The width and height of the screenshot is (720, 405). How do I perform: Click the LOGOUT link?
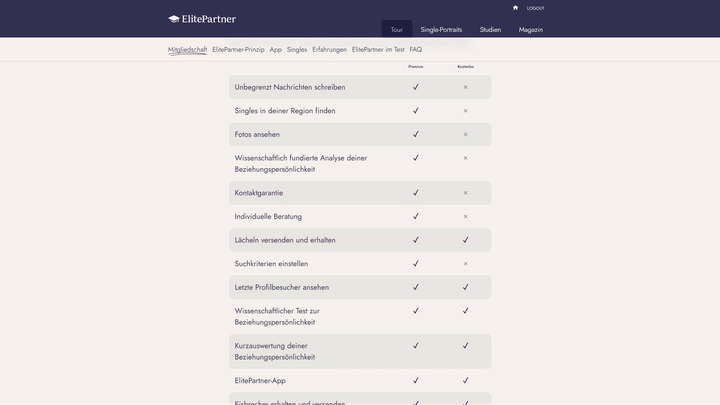point(535,8)
